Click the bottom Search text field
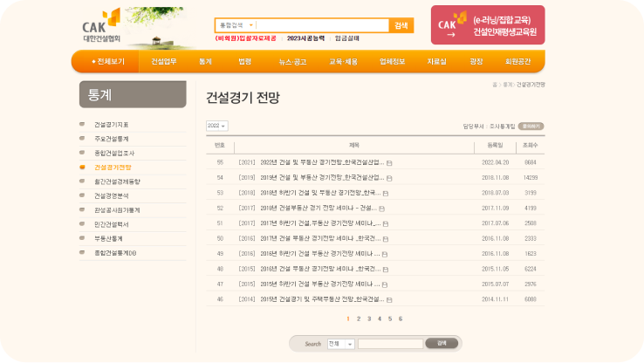Screen dimensions: 644x363 click(390, 344)
